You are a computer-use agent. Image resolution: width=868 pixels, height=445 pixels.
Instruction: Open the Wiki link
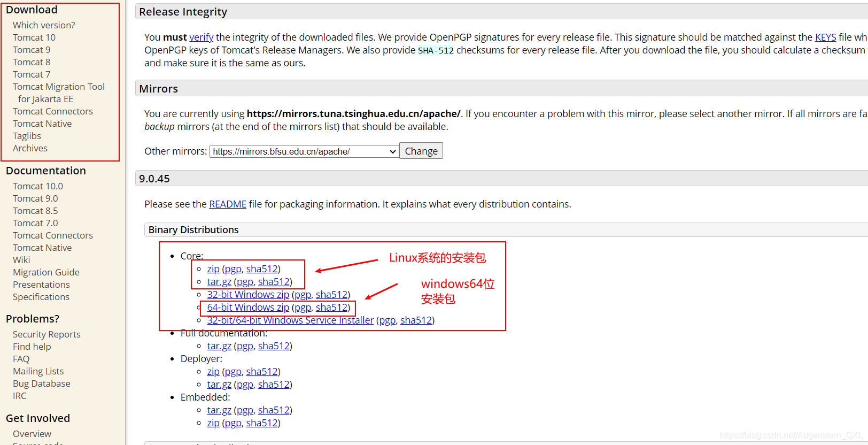[21, 260]
